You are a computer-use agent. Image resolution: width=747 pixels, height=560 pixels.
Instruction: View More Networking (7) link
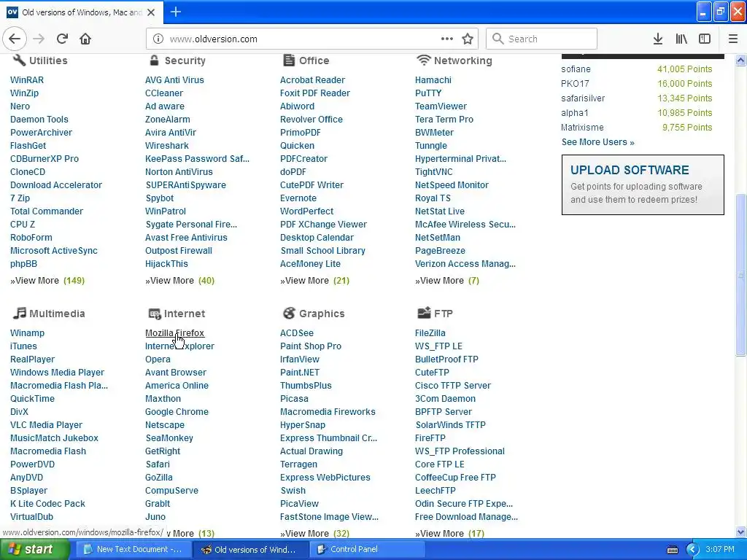[x=447, y=281]
